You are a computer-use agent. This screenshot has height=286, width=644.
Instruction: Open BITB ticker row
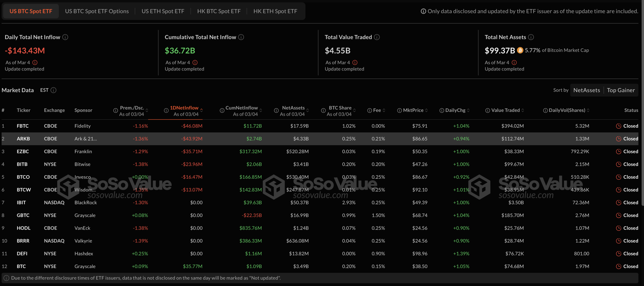pos(320,164)
